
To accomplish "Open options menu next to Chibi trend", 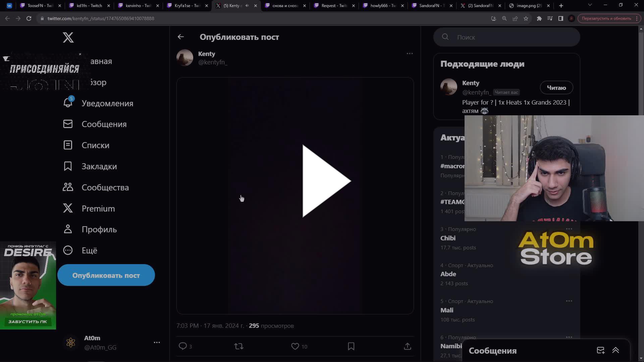I will [569, 229].
